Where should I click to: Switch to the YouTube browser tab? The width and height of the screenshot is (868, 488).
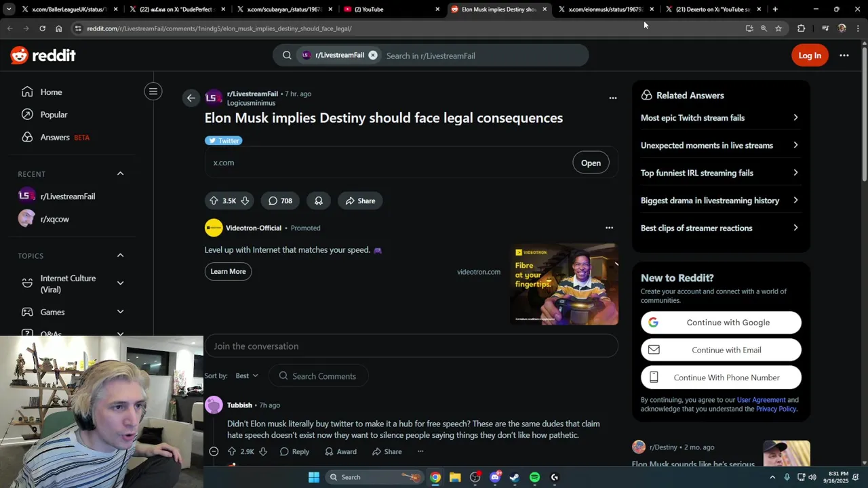(x=391, y=9)
